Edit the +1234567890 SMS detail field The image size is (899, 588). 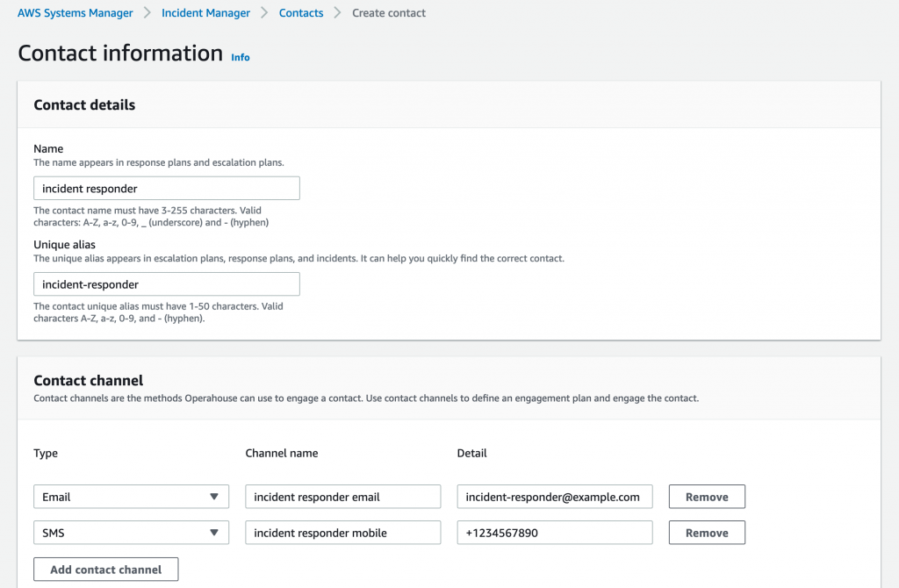pos(554,532)
